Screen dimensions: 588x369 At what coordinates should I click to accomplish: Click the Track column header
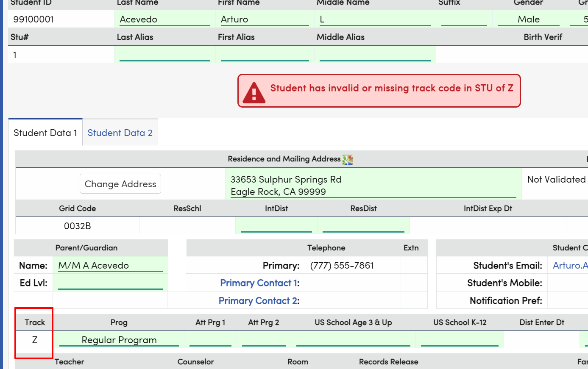pos(35,322)
